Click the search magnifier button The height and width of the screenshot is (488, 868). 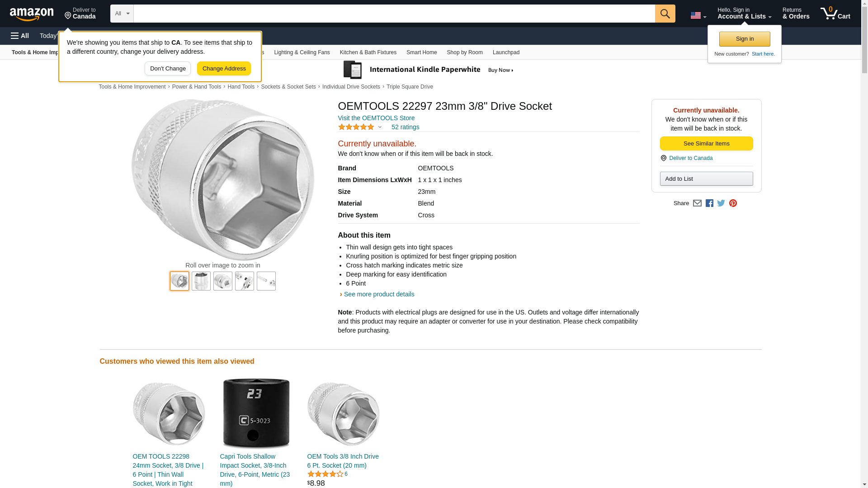[665, 14]
